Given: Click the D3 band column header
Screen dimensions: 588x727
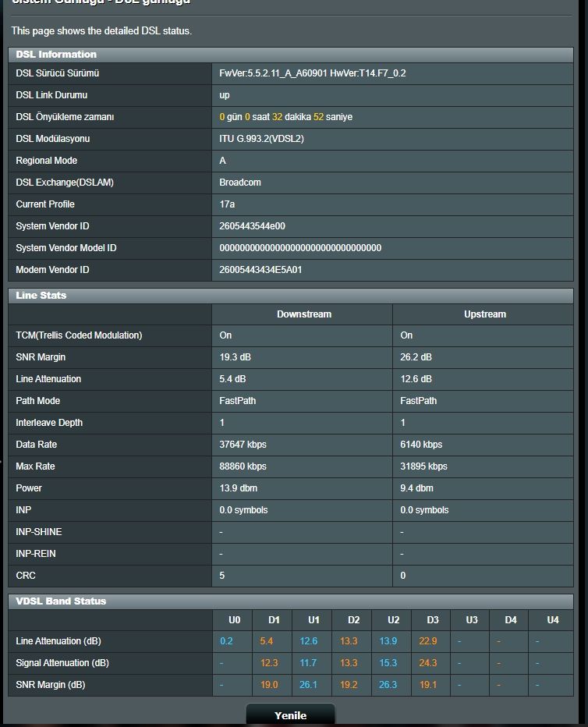Looking at the screenshot, I should click(433, 620).
